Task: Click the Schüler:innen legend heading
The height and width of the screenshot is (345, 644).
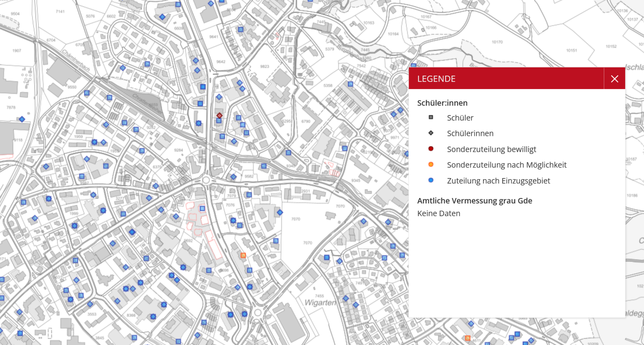Action: coord(442,103)
